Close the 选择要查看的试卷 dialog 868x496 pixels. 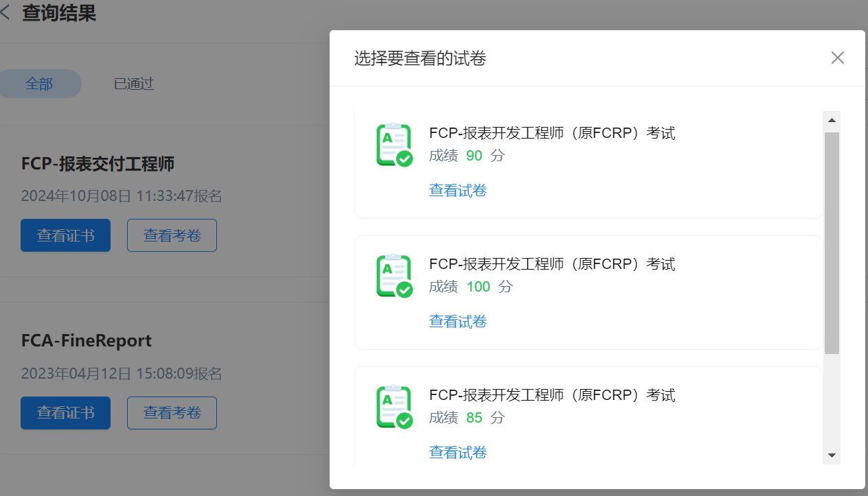tap(837, 58)
